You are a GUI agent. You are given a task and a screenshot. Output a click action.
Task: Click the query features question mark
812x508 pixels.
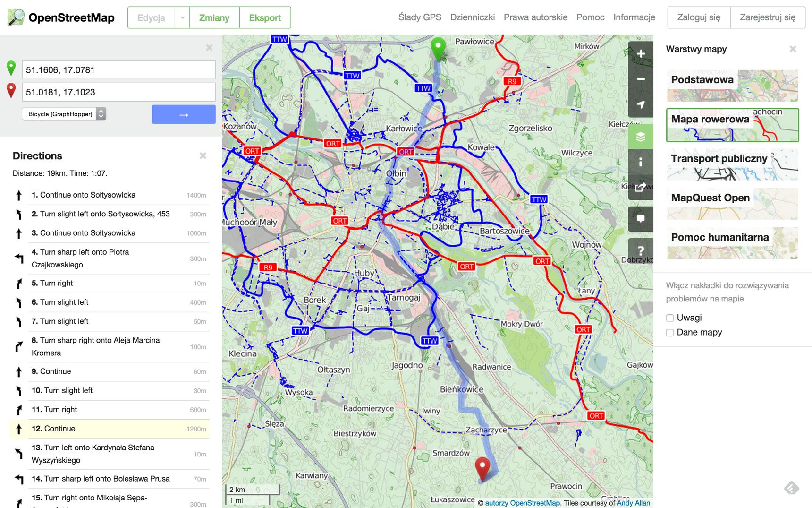(641, 250)
